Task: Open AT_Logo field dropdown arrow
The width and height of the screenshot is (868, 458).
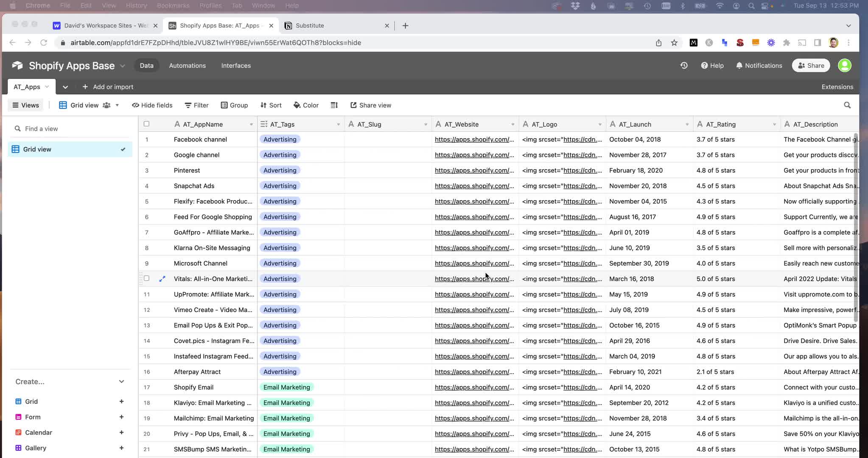Action: (x=600, y=124)
